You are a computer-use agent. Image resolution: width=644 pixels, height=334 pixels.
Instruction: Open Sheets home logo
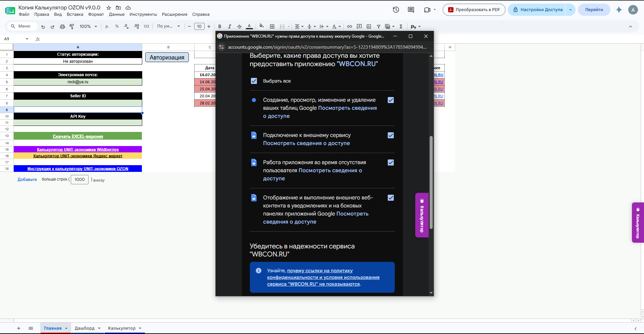[10, 10]
